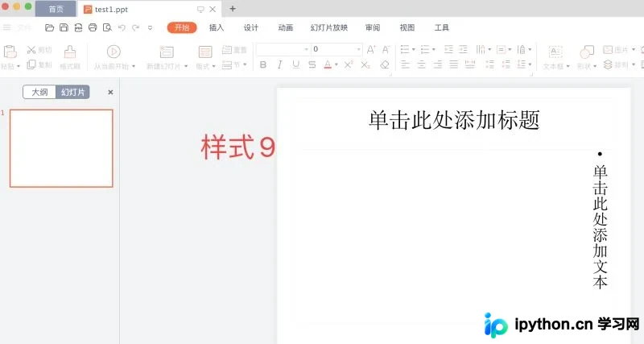Toggle Superscript formatting
The image size is (644, 344).
[349, 64]
